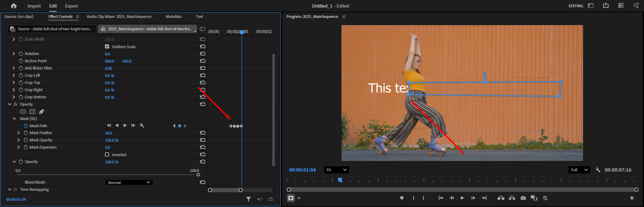Click Go to In point button

coord(441,198)
